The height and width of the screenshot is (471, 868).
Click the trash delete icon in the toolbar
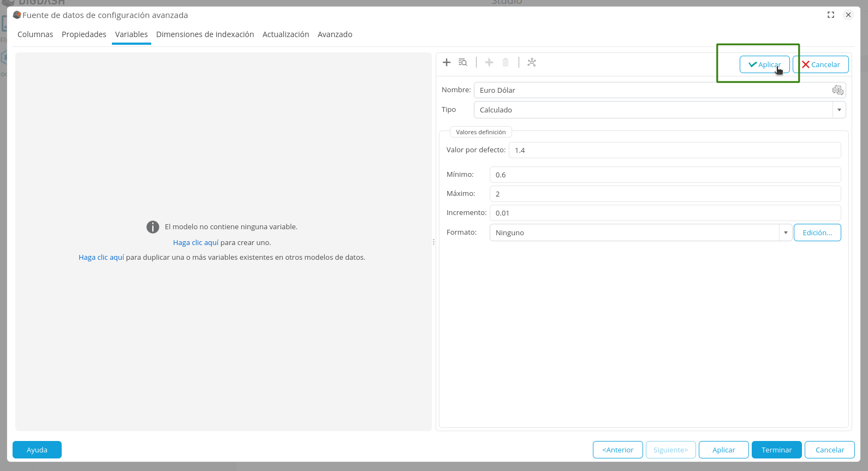click(506, 62)
